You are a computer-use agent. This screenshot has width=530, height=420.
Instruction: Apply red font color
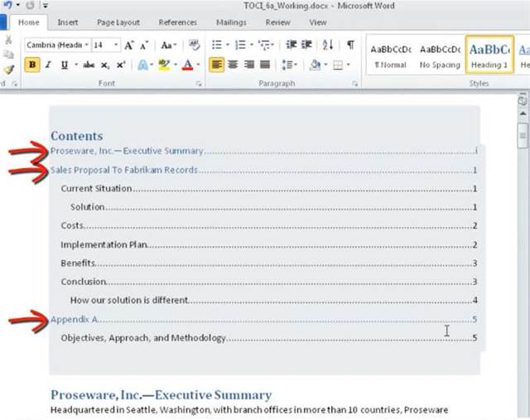(188, 65)
